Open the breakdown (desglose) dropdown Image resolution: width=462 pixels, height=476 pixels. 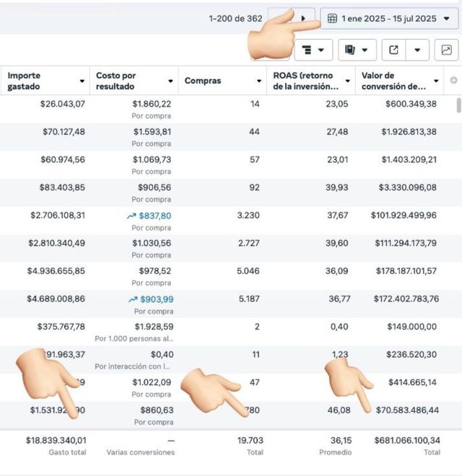313,50
